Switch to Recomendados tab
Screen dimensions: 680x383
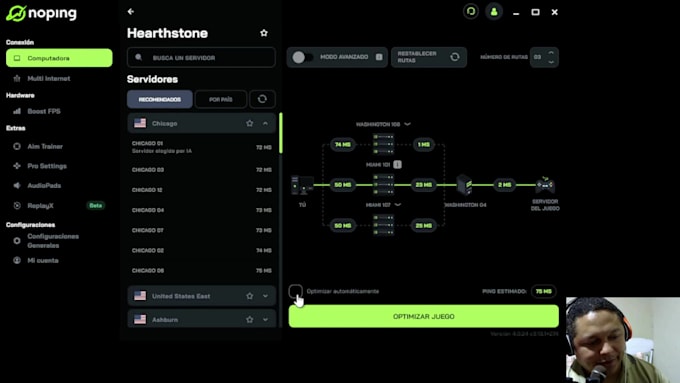coord(160,99)
